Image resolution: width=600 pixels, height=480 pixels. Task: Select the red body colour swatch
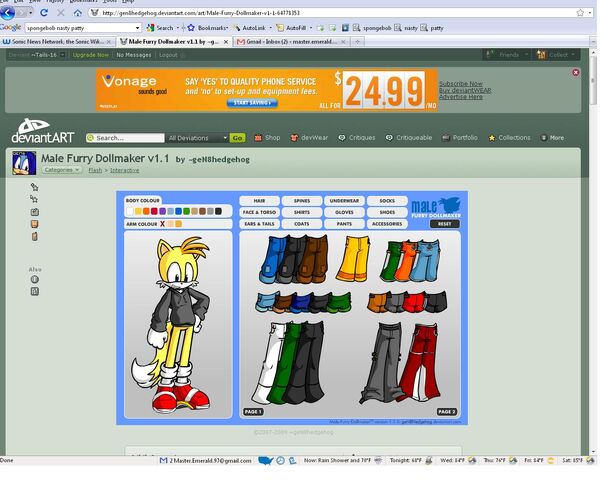[x=154, y=211]
